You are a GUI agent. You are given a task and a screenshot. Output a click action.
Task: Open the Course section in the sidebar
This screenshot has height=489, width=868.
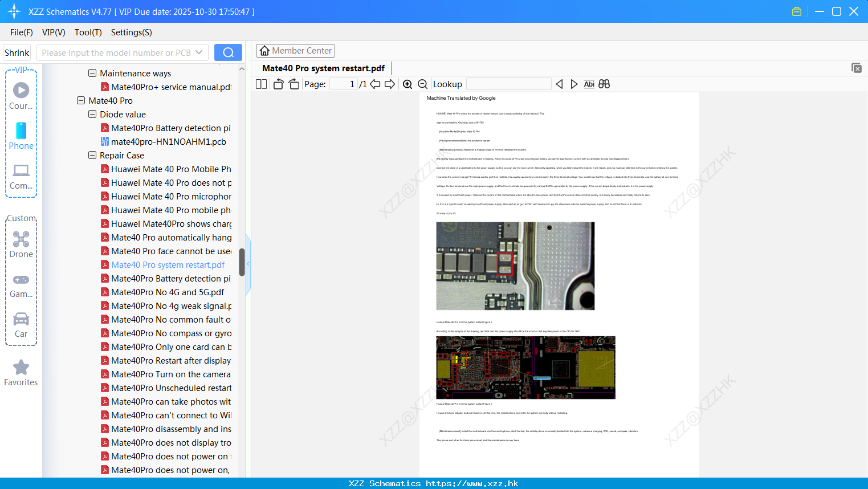click(x=21, y=96)
